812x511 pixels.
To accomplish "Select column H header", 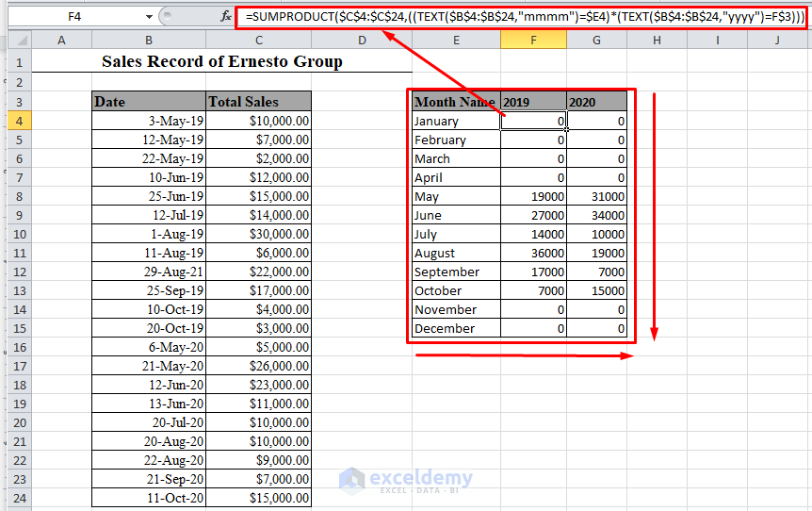I will 657,40.
